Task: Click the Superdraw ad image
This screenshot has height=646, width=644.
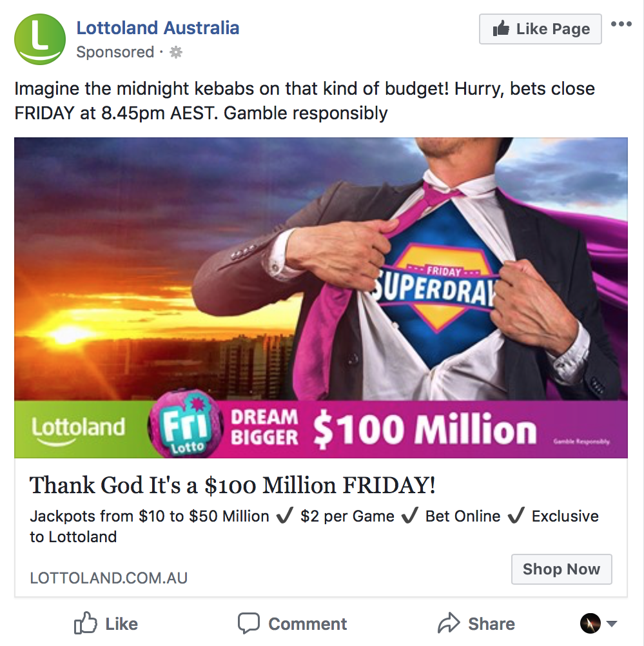Action: pos(320,268)
